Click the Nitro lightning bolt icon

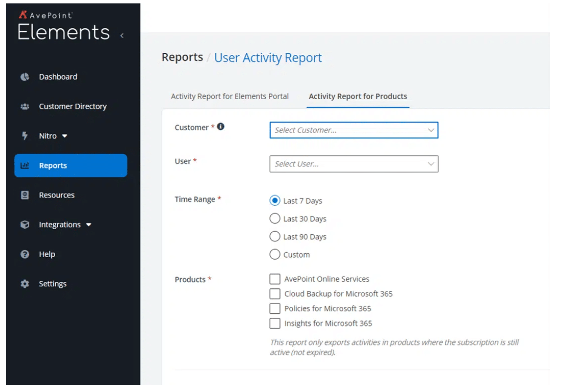coord(25,136)
